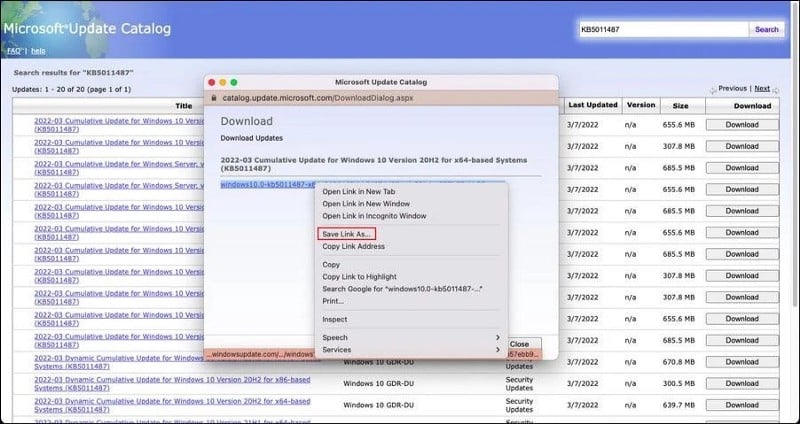
Task: Download the 639.7 MB update
Action: pyautogui.click(x=742, y=405)
